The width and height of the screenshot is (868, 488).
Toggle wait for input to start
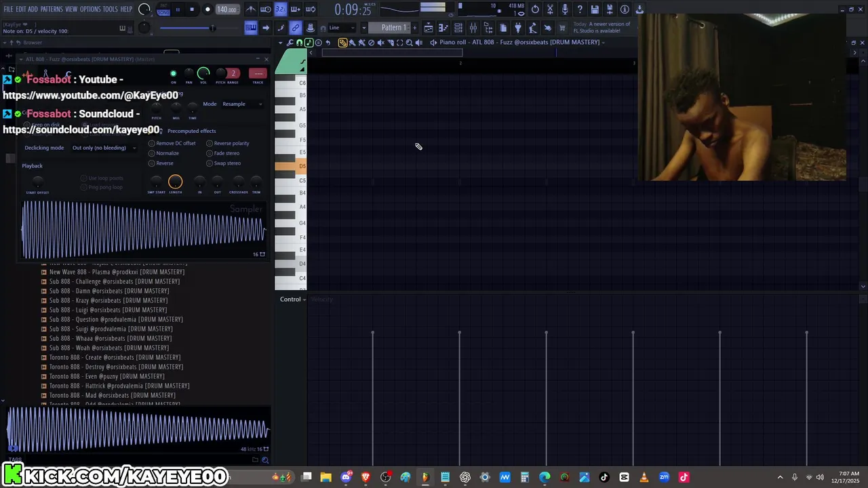pos(265,9)
